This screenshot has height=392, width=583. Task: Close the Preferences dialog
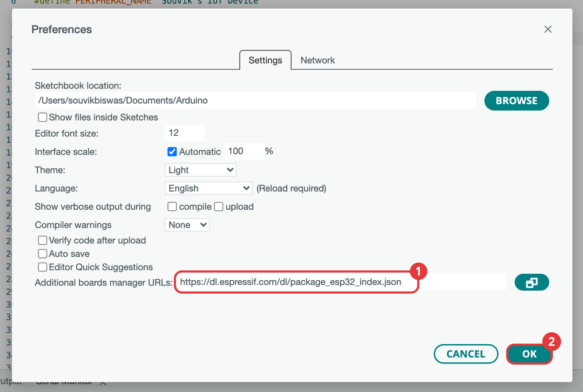pos(547,29)
